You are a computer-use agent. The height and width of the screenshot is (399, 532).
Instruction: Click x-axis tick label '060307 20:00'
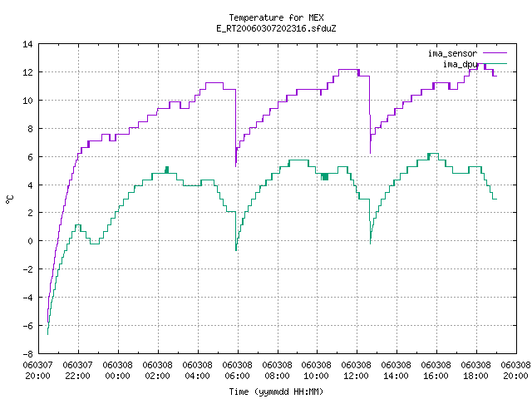(x=37, y=371)
